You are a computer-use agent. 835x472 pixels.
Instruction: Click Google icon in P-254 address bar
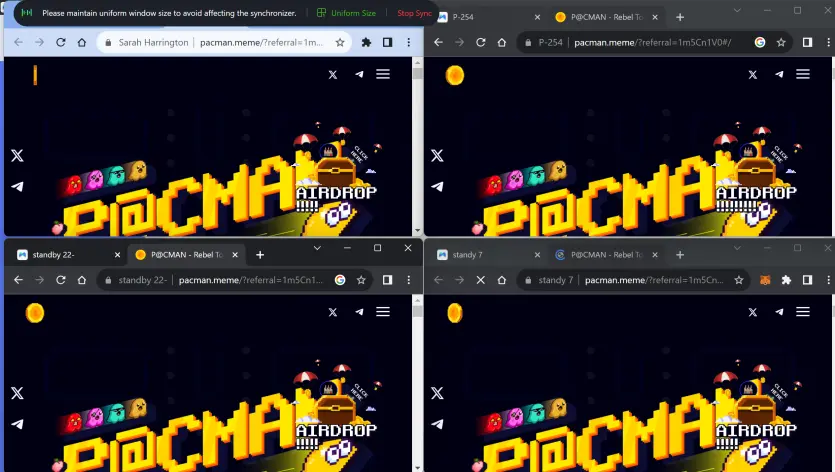[760, 42]
